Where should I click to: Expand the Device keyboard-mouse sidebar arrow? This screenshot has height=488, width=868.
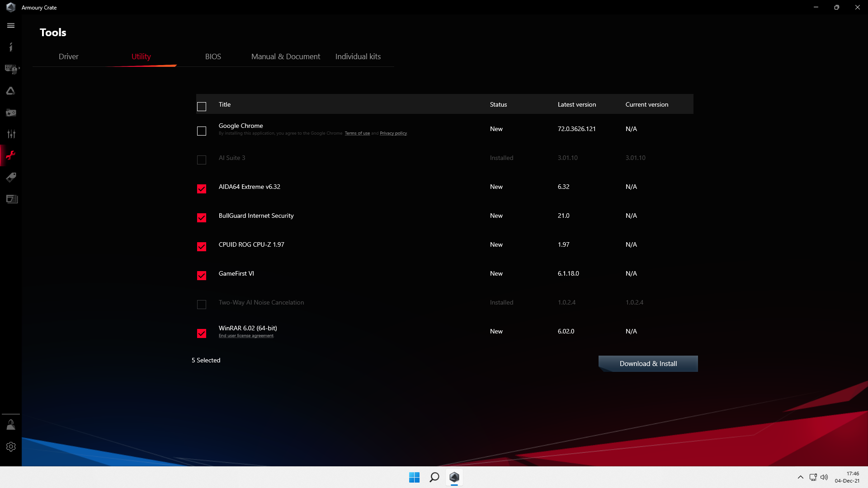click(x=19, y=68)
